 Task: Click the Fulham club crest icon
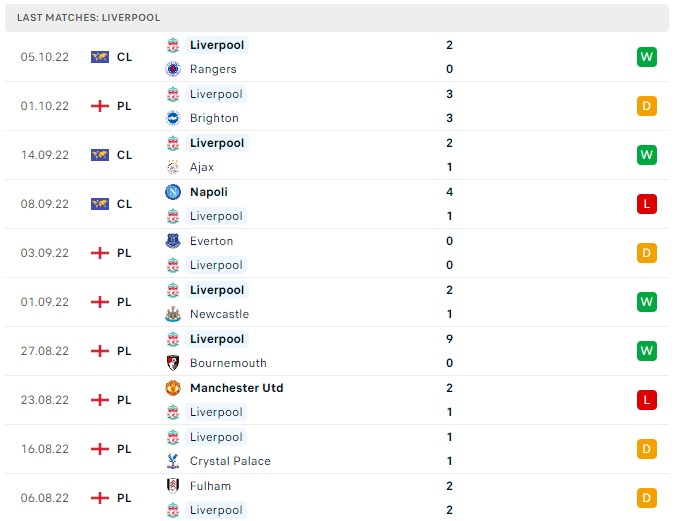point(173,486)
